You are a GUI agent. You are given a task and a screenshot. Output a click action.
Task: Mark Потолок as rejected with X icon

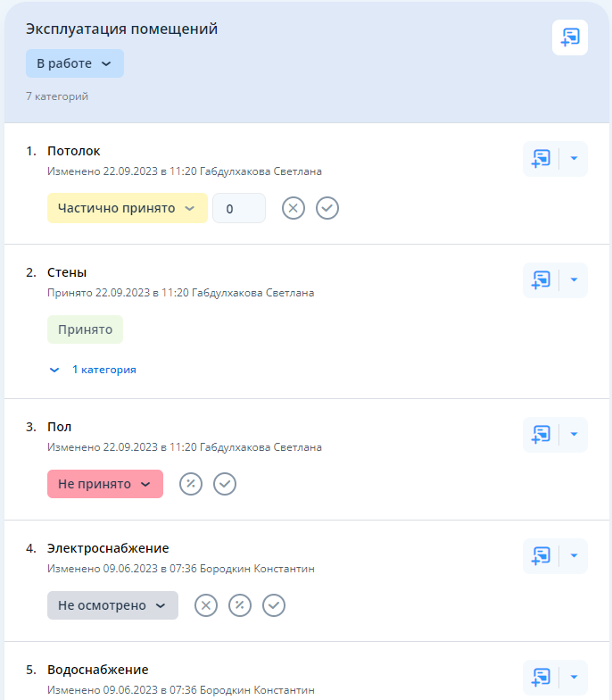point(294,208)
